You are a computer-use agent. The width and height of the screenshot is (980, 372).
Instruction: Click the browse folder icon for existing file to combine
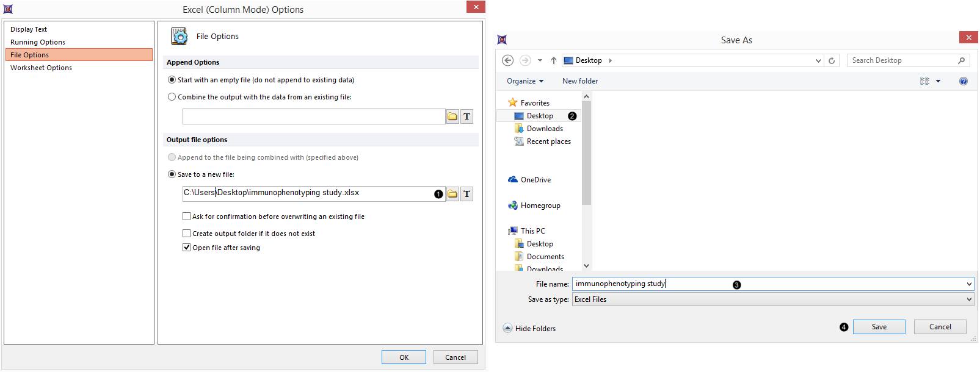452,116
